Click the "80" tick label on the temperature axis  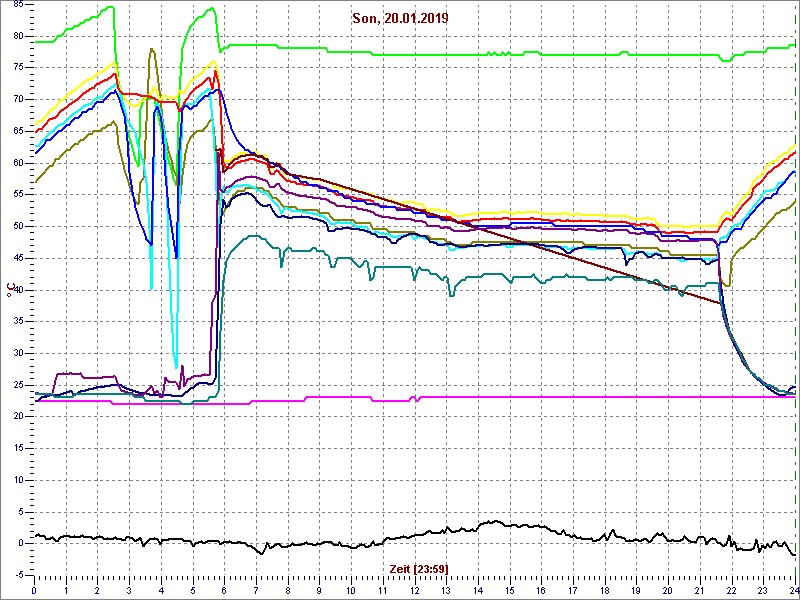pyautogui.click(x=17, y=36)
